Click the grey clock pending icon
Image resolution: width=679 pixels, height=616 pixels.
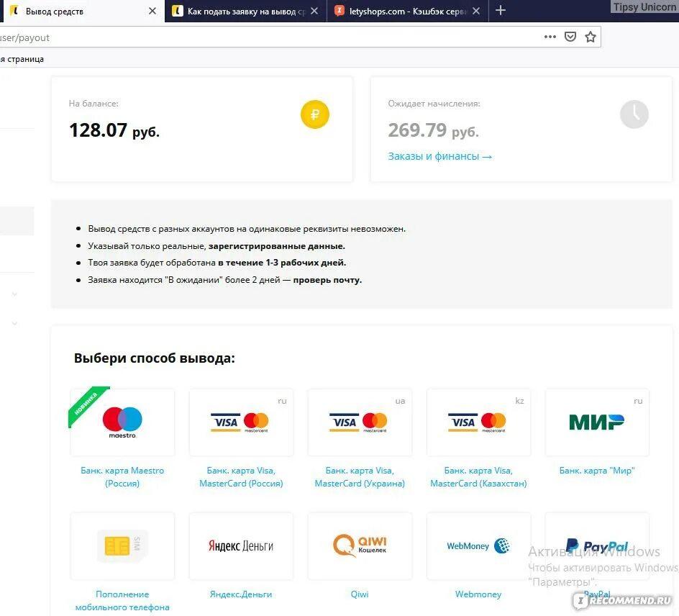(634, 114)
